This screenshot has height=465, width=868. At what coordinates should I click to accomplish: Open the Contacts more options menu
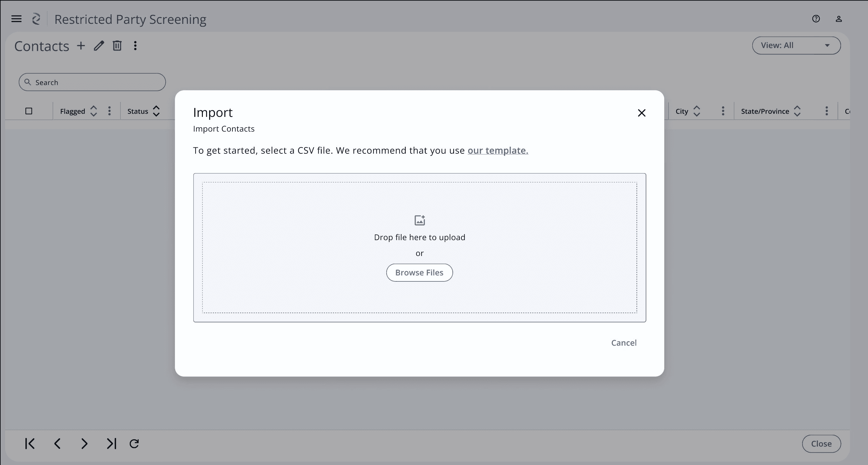pos(135,45)
